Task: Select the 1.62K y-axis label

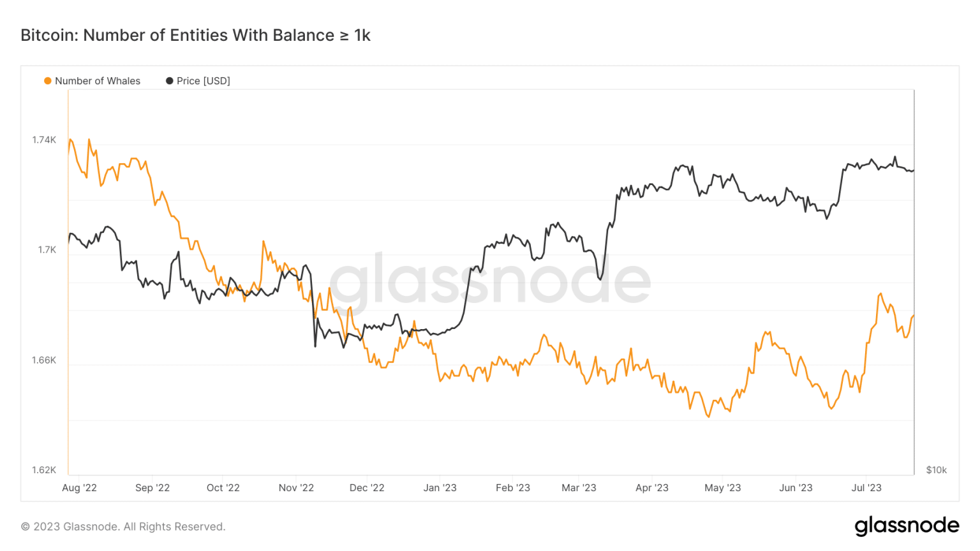Action: click(x=44, y=470)
